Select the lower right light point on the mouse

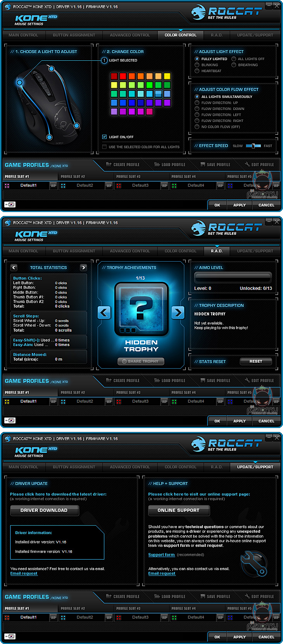pyautogui.click(x=77, y=125)
